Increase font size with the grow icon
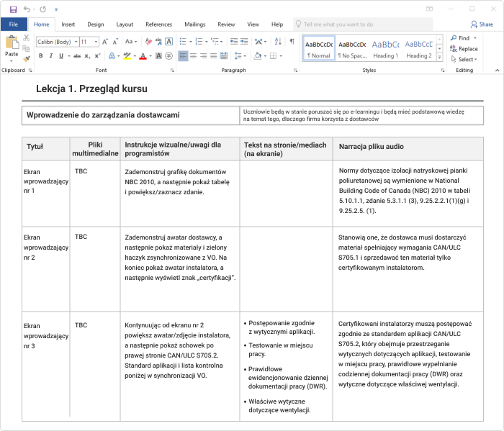Viewport: 504px width, 431px height. (x=105, y=42)
